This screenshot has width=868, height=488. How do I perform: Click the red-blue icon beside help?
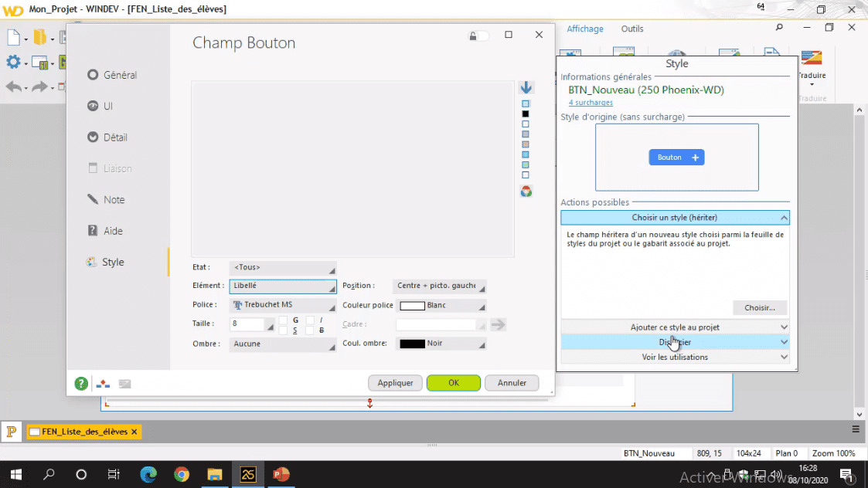coord(103,384)
